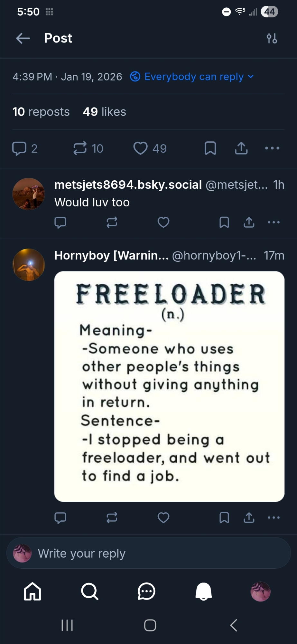The image size is (297, 644).
Task: View the 10 reposts list
Action: point(41,112)
